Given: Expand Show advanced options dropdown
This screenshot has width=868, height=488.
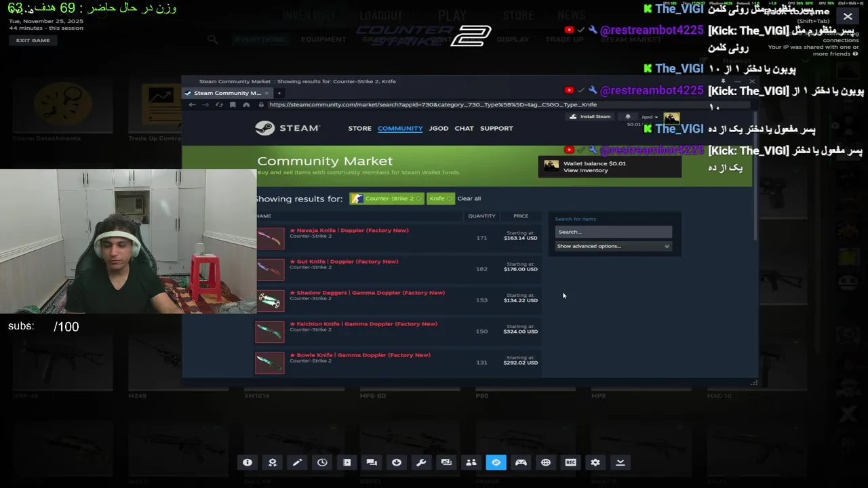Looking at the screenshot, I should click(613, 246).
